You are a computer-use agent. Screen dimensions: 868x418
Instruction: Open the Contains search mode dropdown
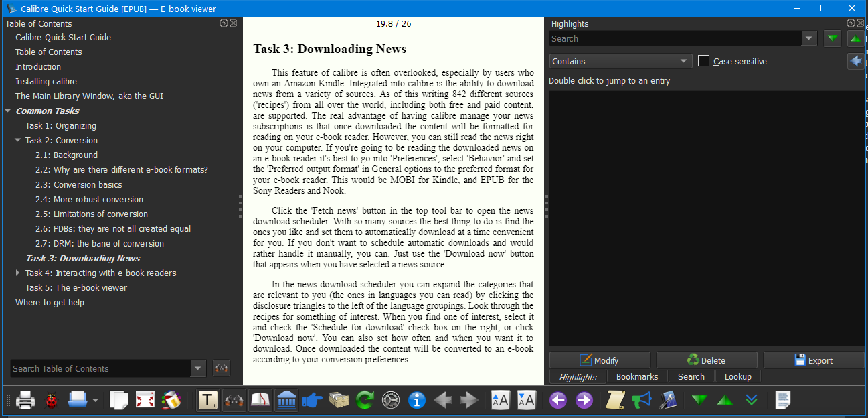[x=620, y=61]
